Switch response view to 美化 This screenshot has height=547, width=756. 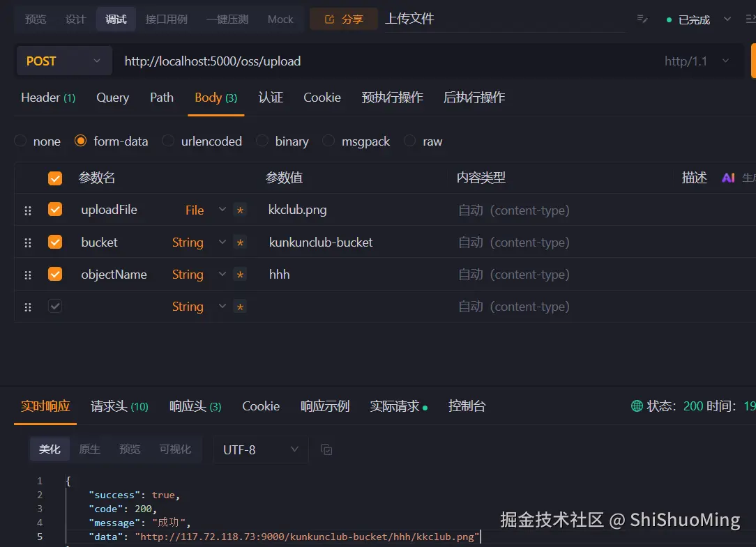coord(50,449)
